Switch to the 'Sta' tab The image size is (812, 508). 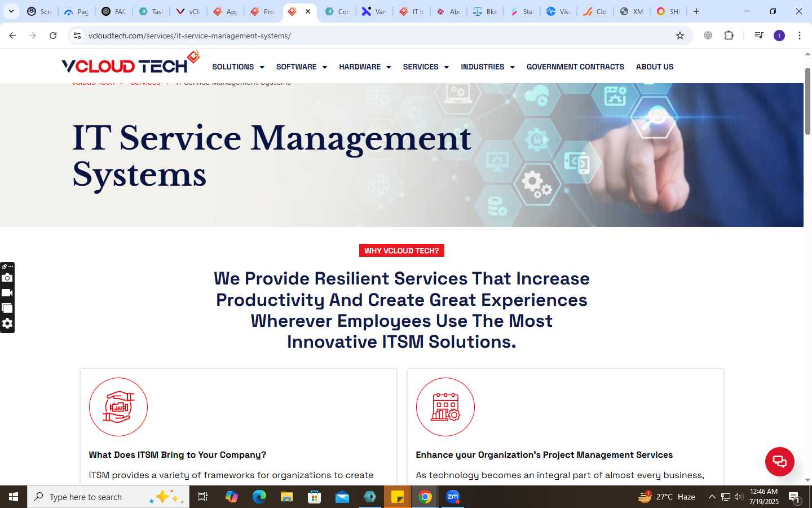click(x=522, y=11)
